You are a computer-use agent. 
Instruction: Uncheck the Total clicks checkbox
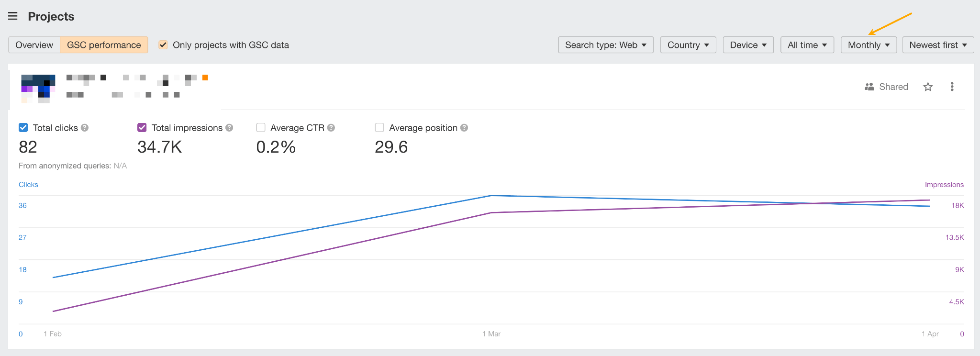[23, 128]
